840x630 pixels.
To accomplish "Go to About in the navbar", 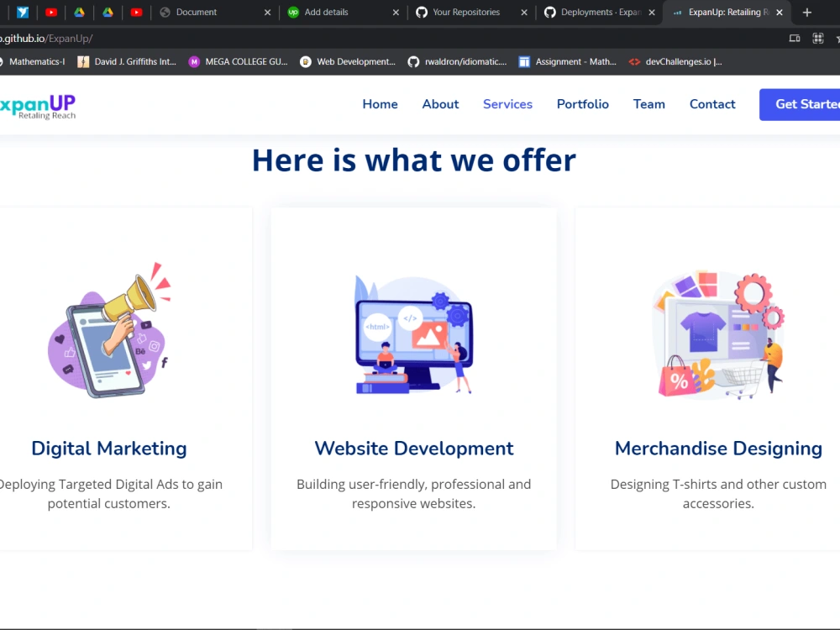I will [x=440, y=104].
